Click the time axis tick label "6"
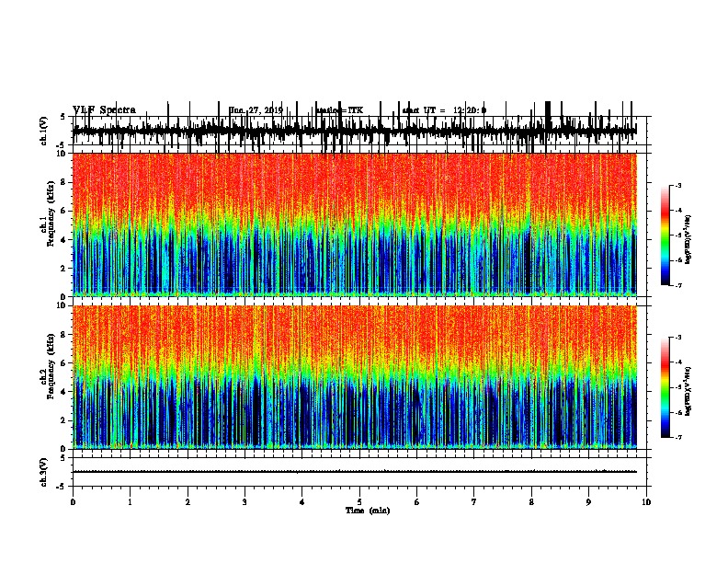This screenshot has height=563, width=728. pos(416,502)
